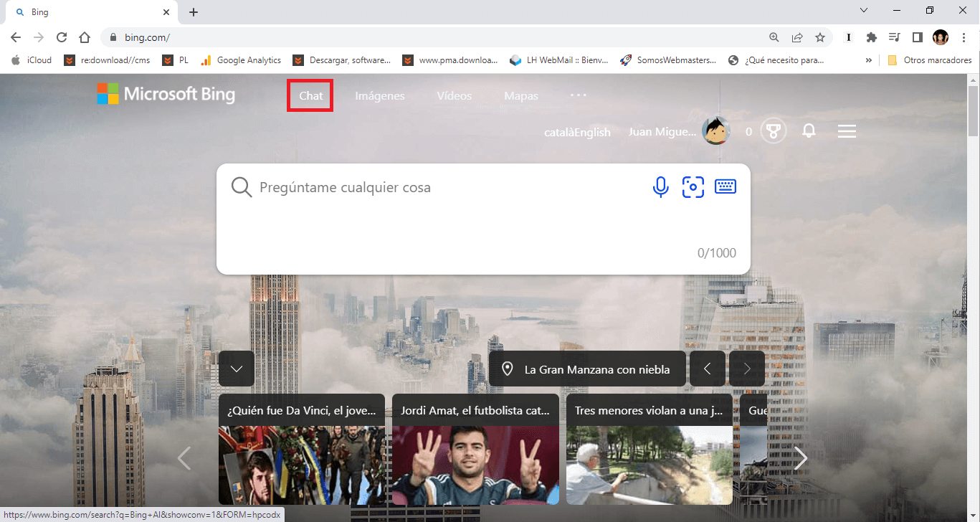
Task: Go to the browser home page
Action: click(85, 37)
